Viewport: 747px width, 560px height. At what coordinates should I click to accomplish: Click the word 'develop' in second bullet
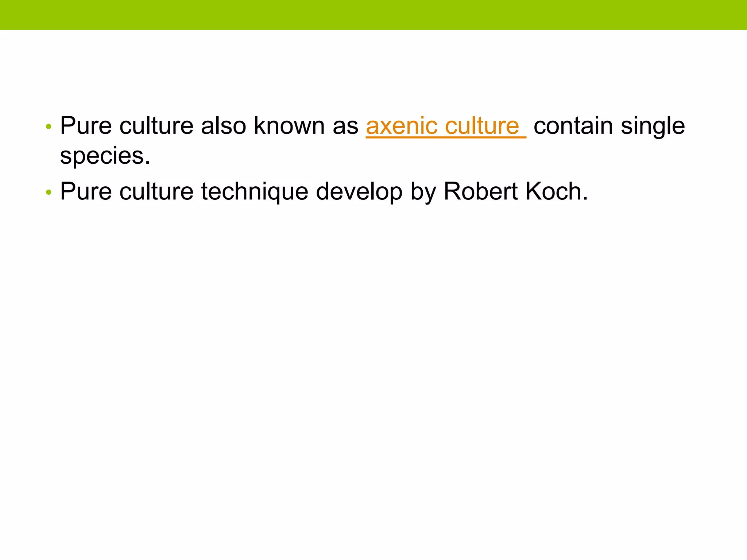coord(359,192)
